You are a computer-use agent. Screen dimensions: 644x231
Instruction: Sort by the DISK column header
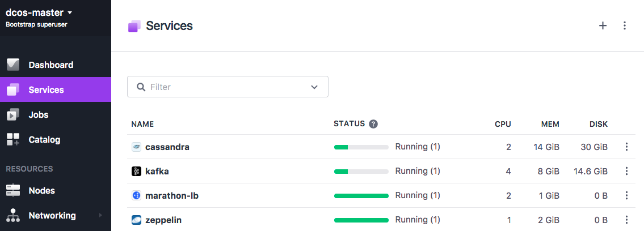coord(599,124)
